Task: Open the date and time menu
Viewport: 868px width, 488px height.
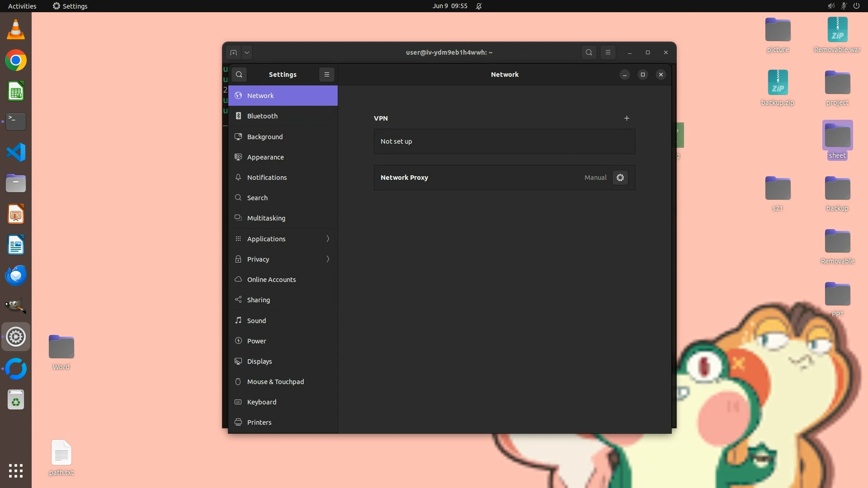Action: (449, 6)
